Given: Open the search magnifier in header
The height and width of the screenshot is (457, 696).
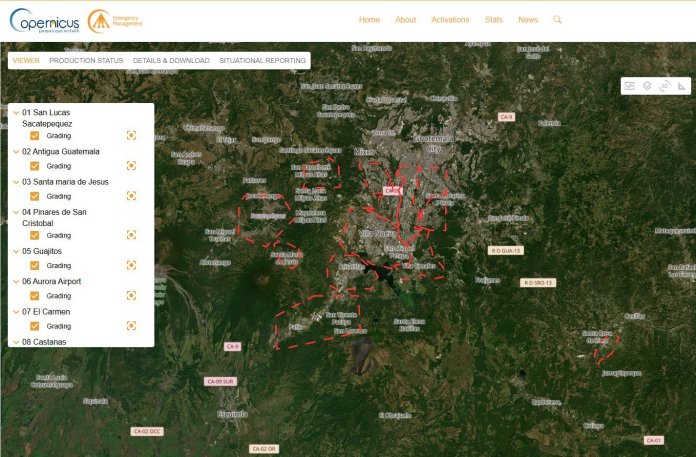Looking at the screenshot, I should (557, 20).
